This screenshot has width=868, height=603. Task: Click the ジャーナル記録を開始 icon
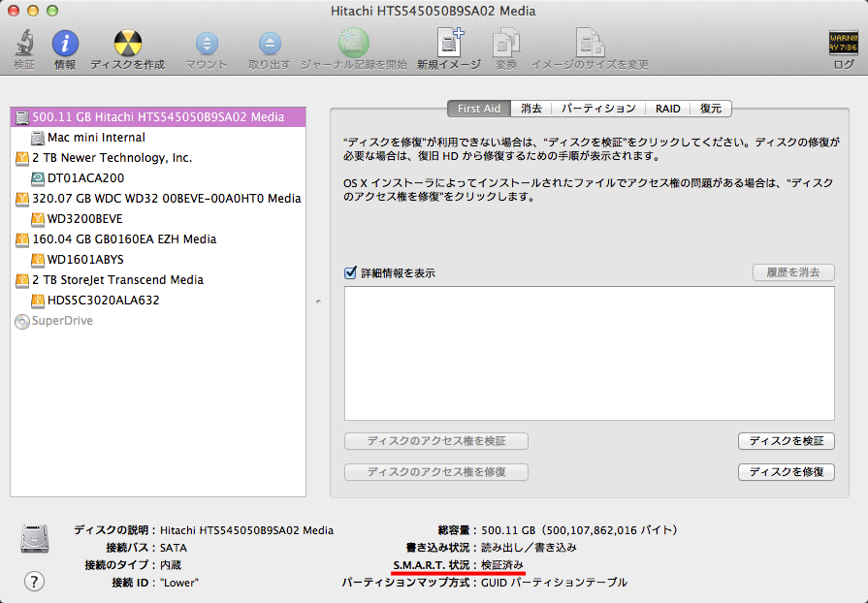353,44
